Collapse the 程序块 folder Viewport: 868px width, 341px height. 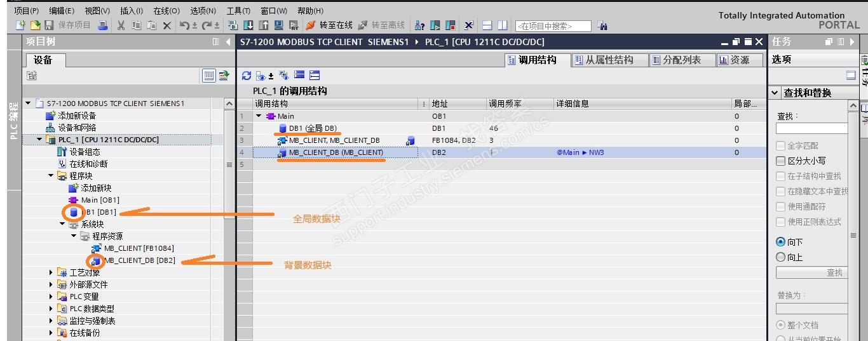(51, 176)
